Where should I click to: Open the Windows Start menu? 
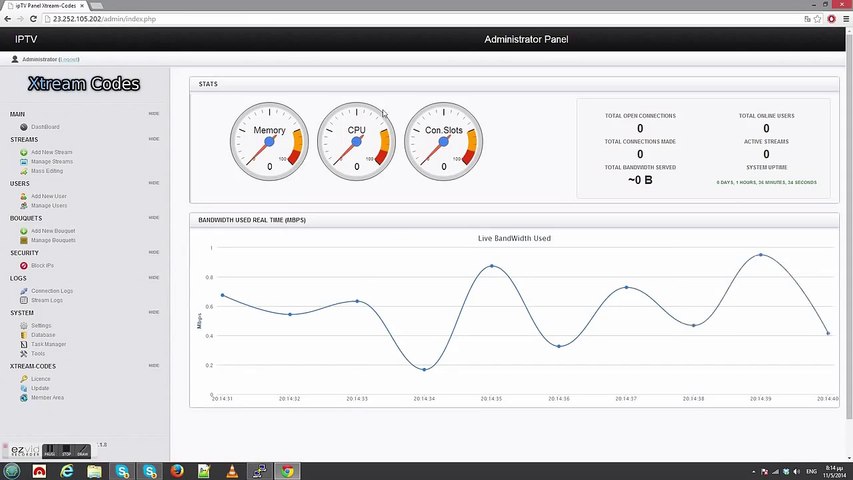(11, 471)
